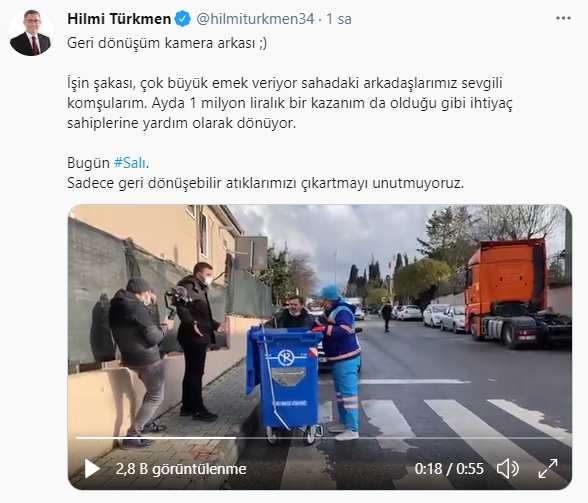
Task: Open Hilmi Türkmen's profile picture
Action: click(x=31, y=33)
